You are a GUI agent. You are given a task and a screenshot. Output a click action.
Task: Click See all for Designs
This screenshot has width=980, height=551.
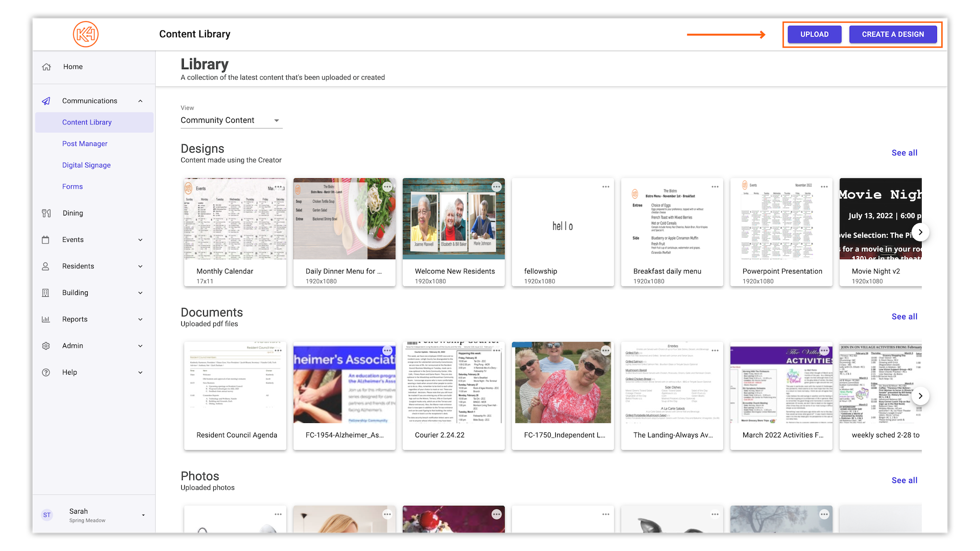[904, 153]
